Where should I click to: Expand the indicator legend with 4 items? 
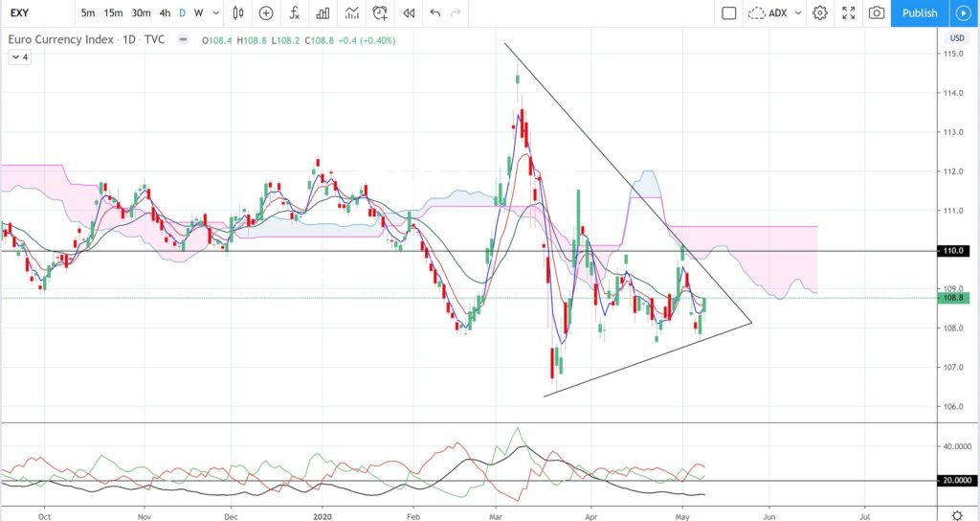(x=19, y=57)
